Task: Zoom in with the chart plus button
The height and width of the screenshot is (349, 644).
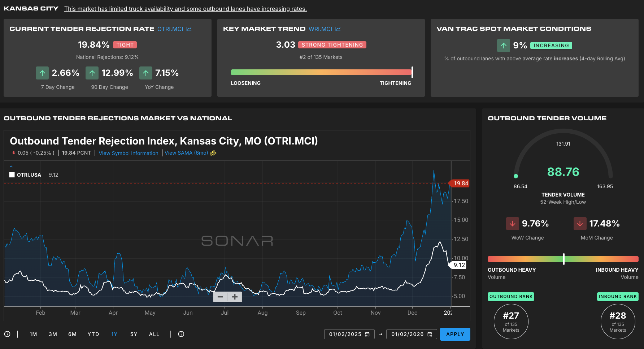Action: coord(235,297)
